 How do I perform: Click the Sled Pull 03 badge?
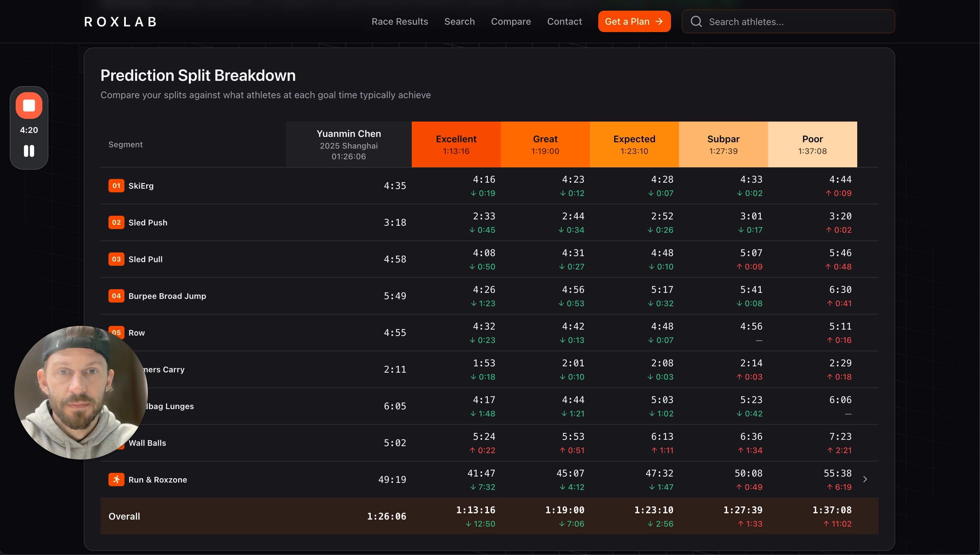tap(116, 259)
